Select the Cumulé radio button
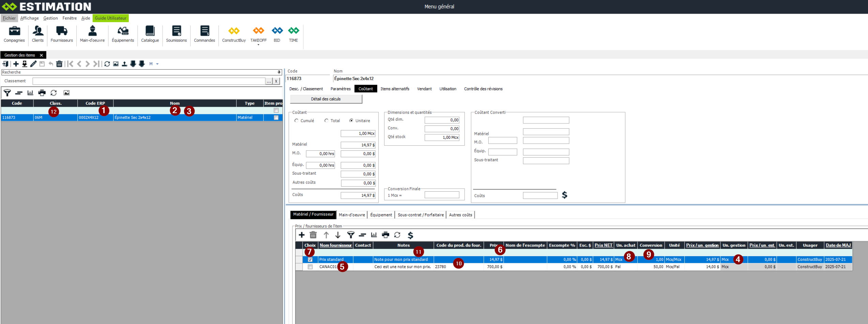This screenshot has height=324, width=868. [296, 121]
